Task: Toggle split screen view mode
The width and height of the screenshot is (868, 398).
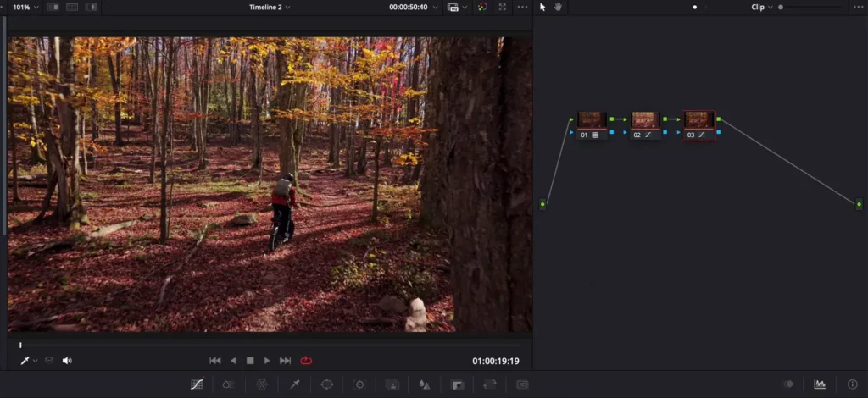Action: click(72, 7)
